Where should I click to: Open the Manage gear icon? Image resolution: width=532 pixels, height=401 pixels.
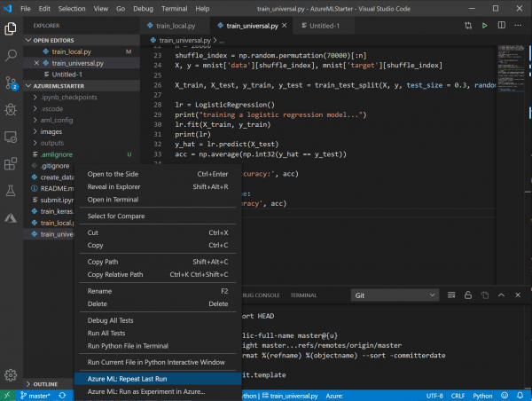point(12,374)
